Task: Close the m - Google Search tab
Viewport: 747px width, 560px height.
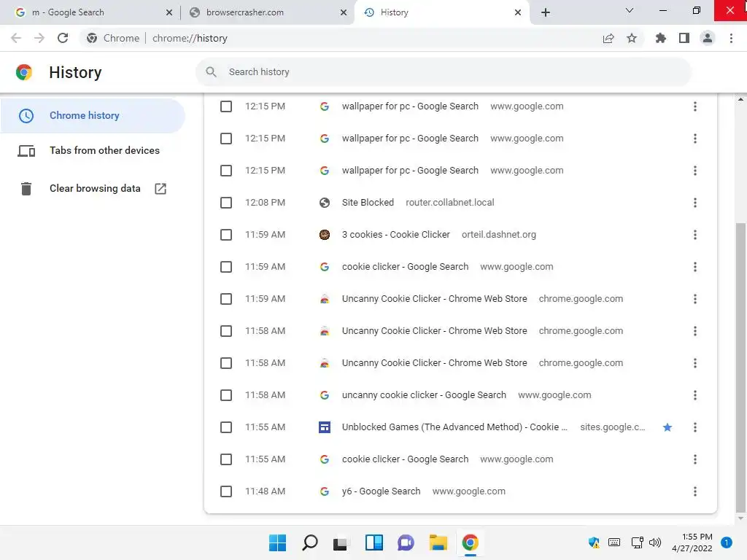Action: (x=169, y=12)
